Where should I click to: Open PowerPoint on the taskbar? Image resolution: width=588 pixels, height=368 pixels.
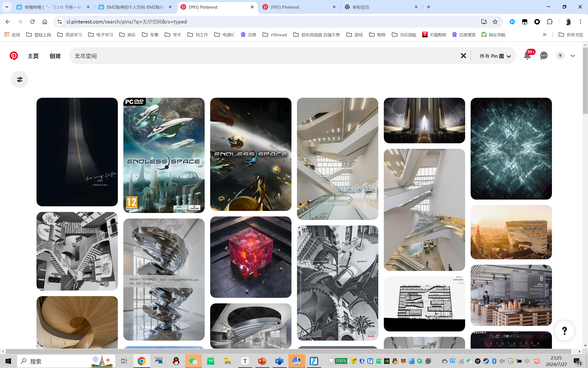pos(262,361)
